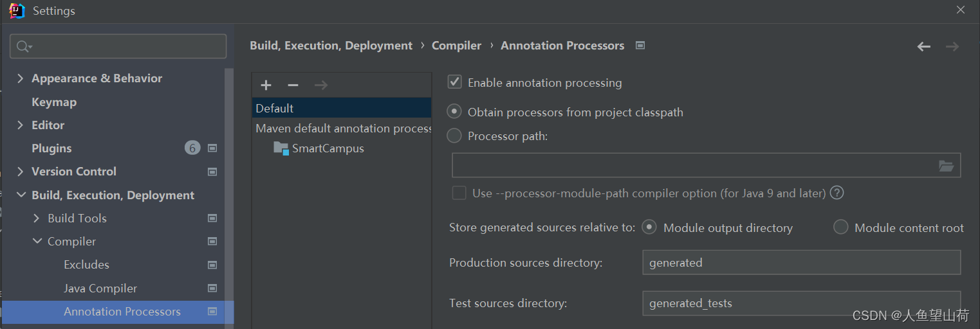Open the Java Compiler settings page
The height and width of the screenshot is (329, 980).
point(100,289)
